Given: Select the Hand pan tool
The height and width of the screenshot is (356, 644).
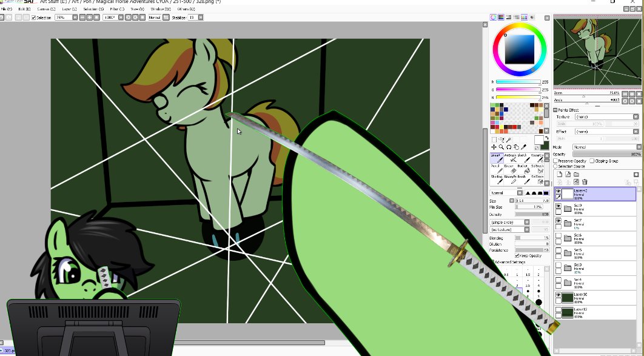Looking at the screenshot, I should (516, 147).
